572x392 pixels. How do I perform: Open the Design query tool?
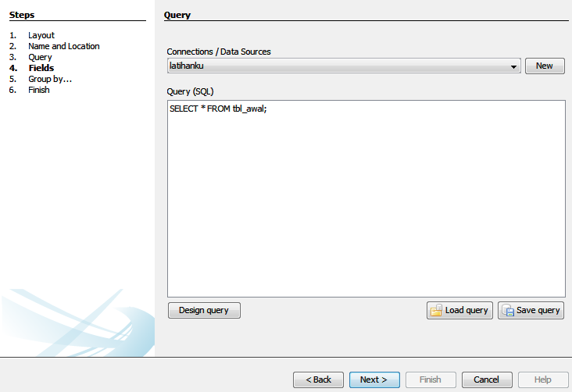[204, 310]
